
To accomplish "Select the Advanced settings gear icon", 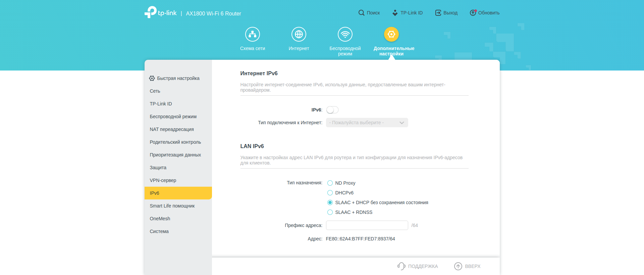I will tap(391, 34).
